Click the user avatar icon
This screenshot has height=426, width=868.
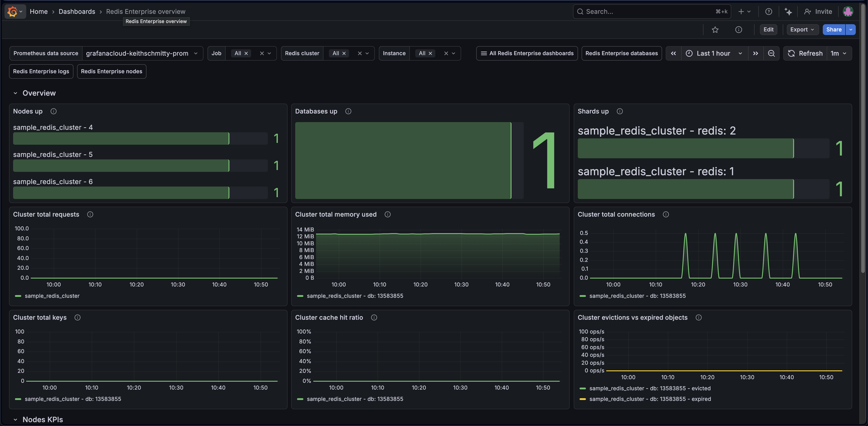coord(848,12)
